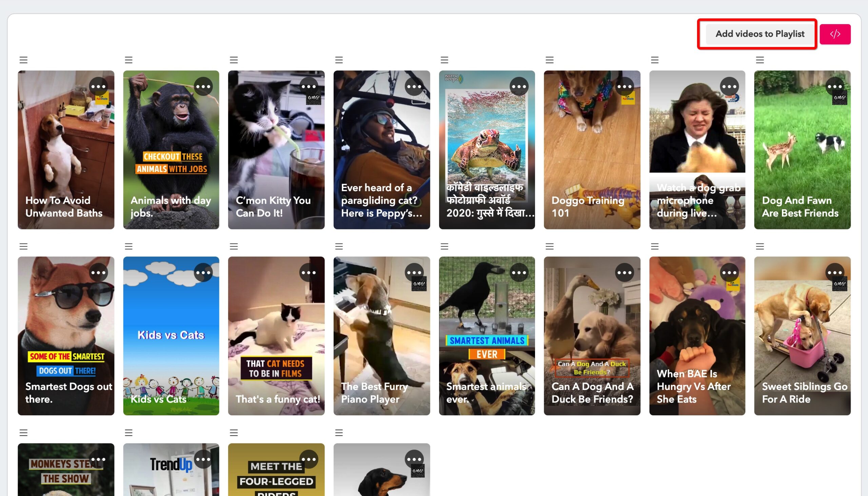Click the embed code icon button
Screen dimensions: 868x496
coord(835,34)
